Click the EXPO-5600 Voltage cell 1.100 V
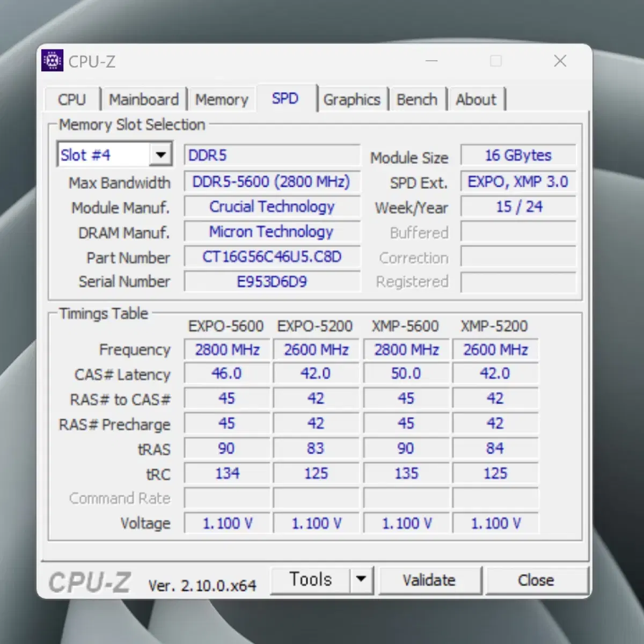 click(227, 523)
